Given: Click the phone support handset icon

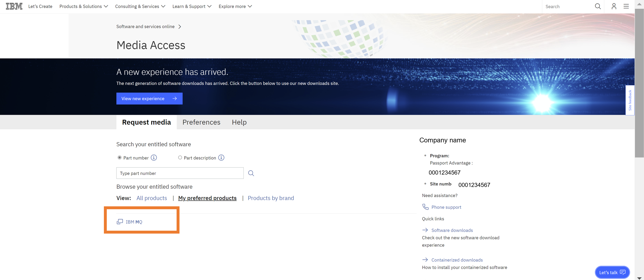Looking at the screenshot, I should tap(425, 207).
